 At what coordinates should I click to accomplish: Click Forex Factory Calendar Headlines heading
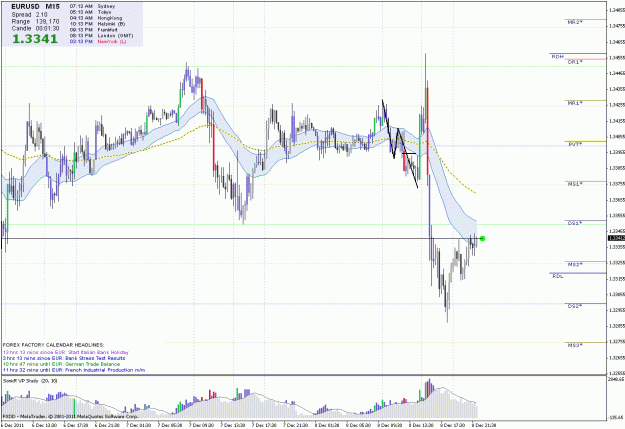point(53,345)
